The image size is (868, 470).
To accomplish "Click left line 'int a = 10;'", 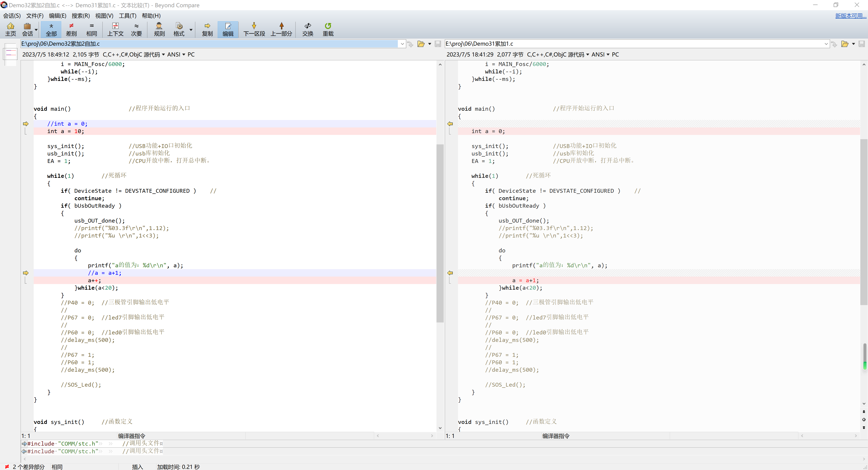I will tap(66, 132).
